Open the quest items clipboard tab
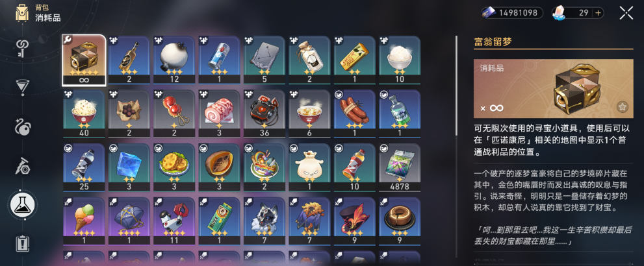The image size is (644, 266). point(21,243)
